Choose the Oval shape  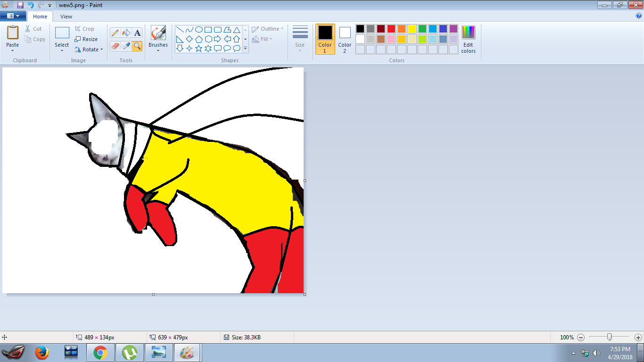pos(199,29)
